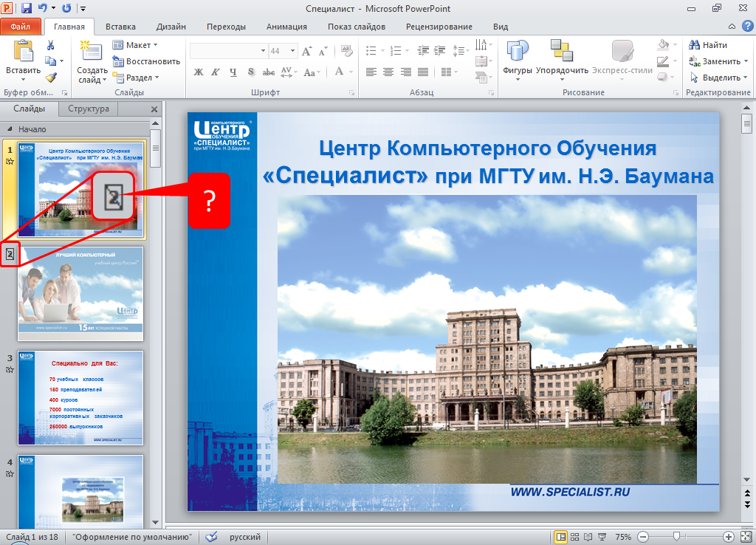Collapse the Начало section in slide panel
Viewport: 756px width, 545px height.
coord(10,129)
